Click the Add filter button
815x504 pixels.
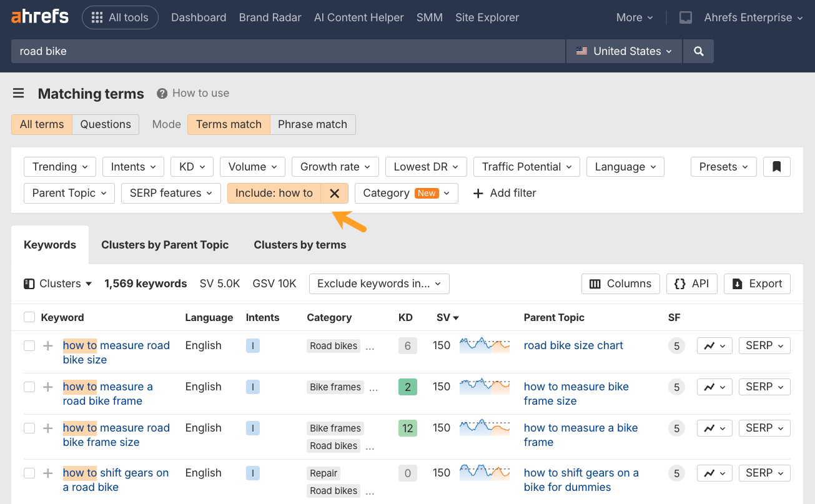[x=504, y=193]
